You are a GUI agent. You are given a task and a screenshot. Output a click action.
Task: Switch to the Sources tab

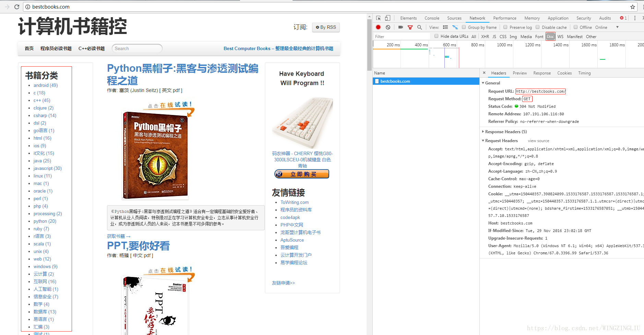454,18
